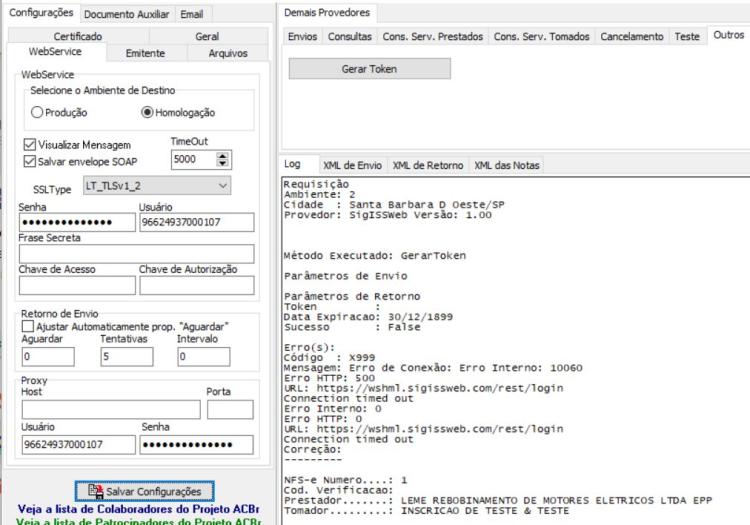The width and height of the screenshot is (750, 525).
Task: Select the Produção environment radio button
Action: pyautogui.click(x=37, y=112)
